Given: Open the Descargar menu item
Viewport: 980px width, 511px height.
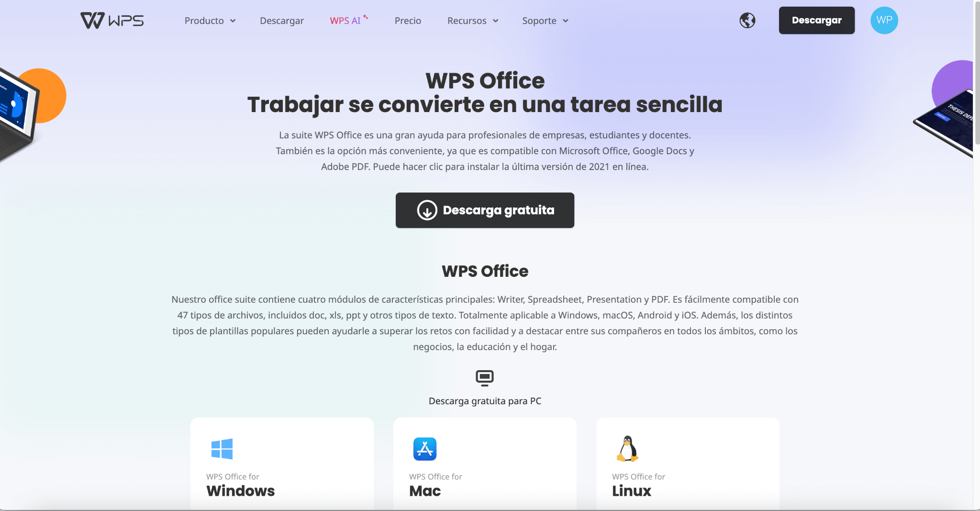Looking at the screenshot, I should (x=282, y=21).
